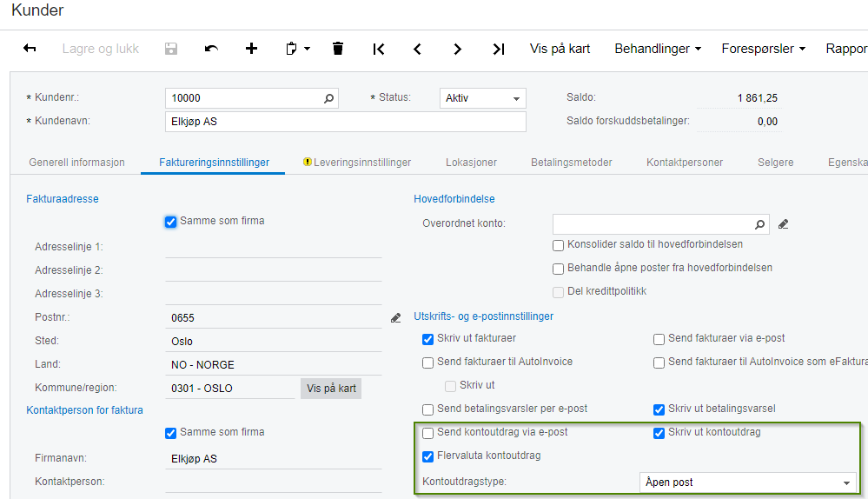This screenshot has height=499, width=868.
Task: Add a new customer record
Action: point(251,49)
